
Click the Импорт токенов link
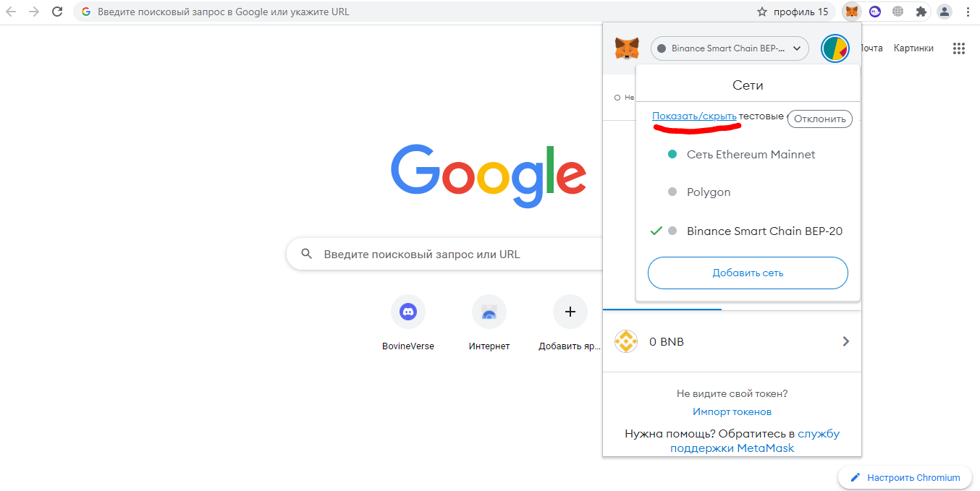732,411
